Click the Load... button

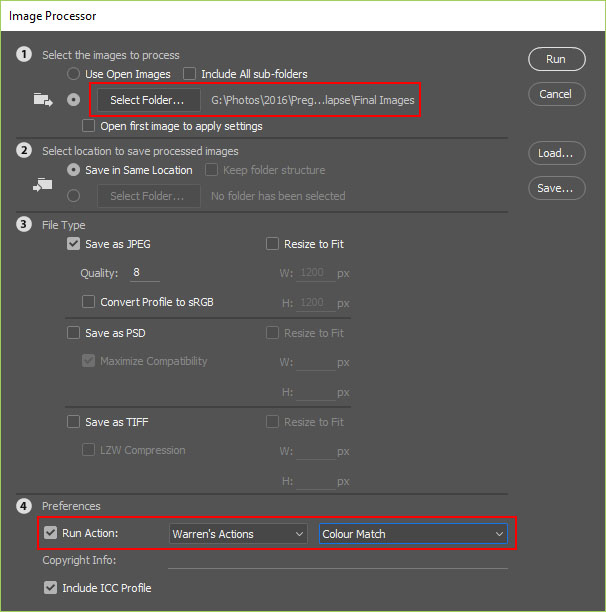click(x=556, y=153)
